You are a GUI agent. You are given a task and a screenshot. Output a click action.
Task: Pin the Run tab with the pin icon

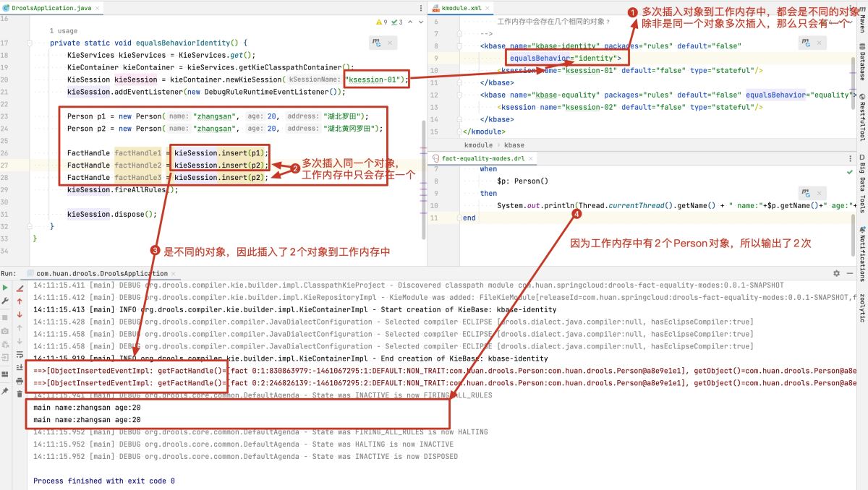[x=6, y=391]
